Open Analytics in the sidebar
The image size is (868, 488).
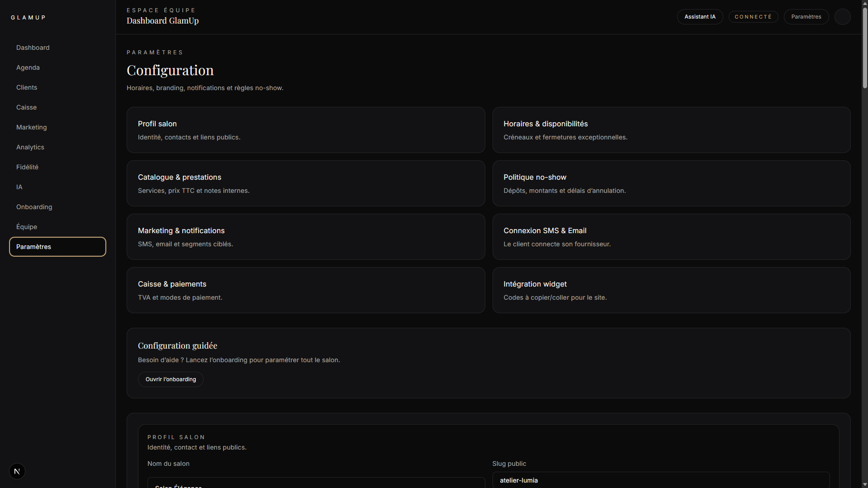(x=30, y=147)
